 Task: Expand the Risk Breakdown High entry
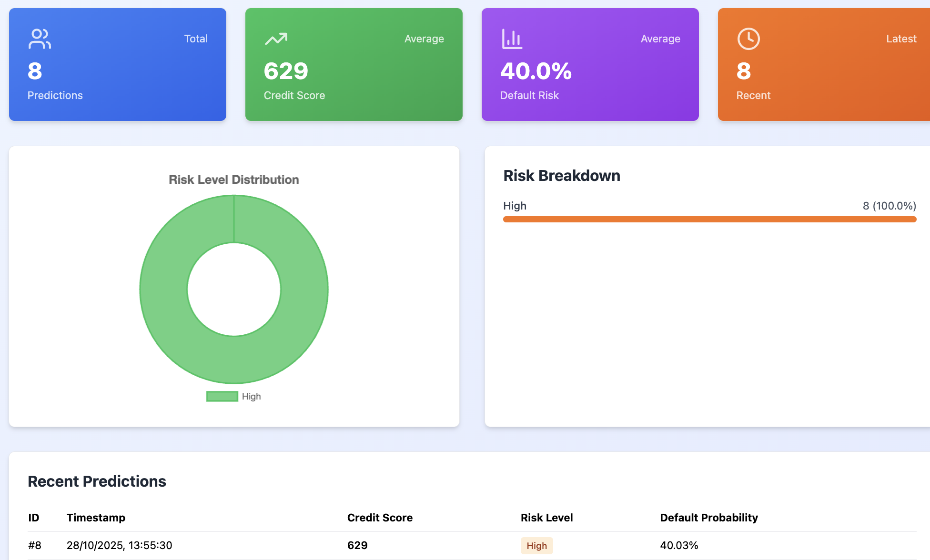[515, 206]
